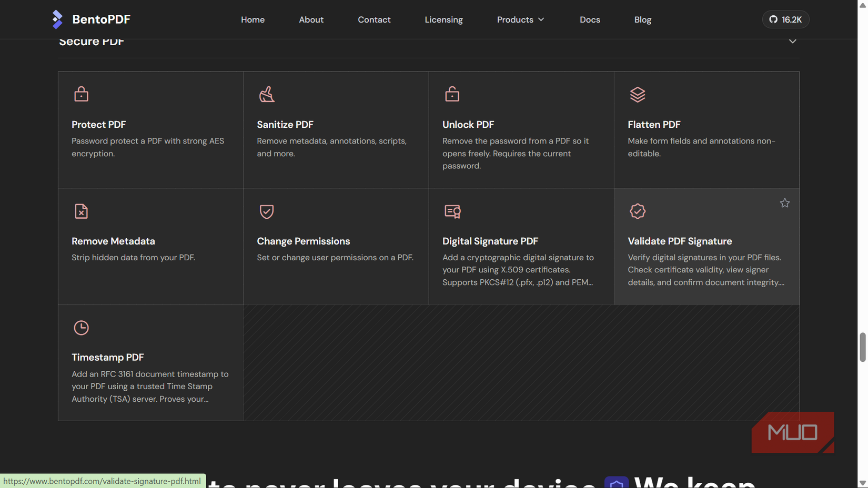The height and width of the screenshot is (488, 868).
Task: Open the Flatten PDF title link
Action: click(654, 125)
